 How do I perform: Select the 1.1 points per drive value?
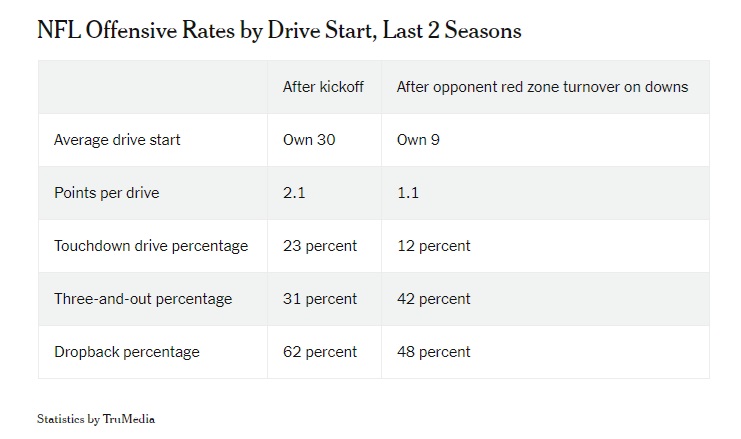[x=408, y=193]
